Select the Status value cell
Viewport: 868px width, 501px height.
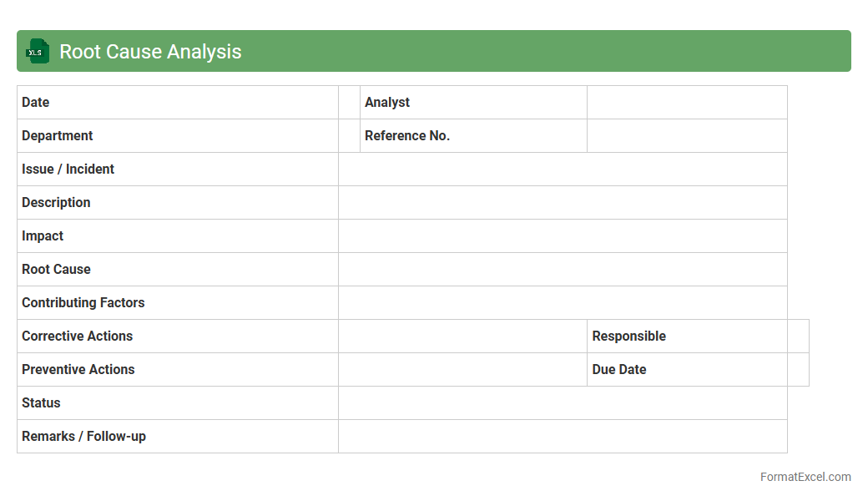tap(563, 403)
